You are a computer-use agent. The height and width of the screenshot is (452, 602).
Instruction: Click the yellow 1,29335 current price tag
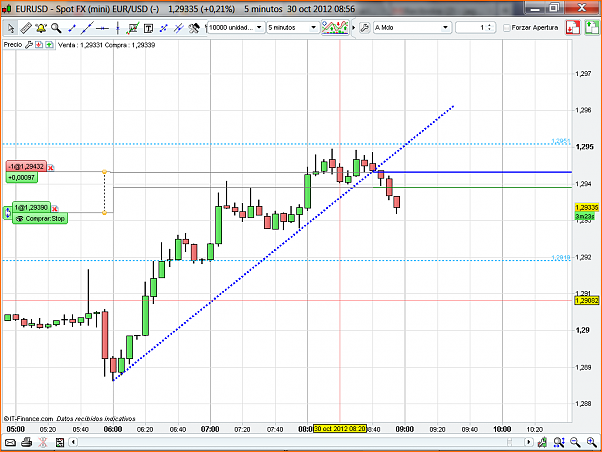tap(587, 208)
